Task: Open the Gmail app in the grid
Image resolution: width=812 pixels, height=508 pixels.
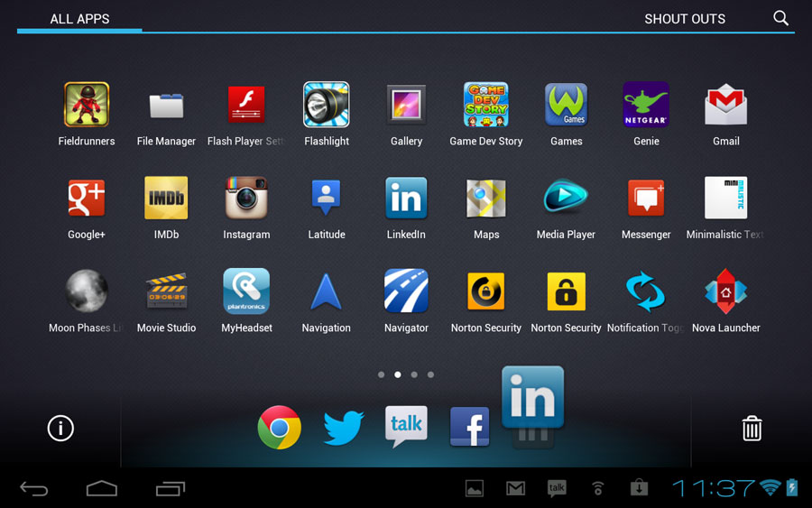Action: 726,105
